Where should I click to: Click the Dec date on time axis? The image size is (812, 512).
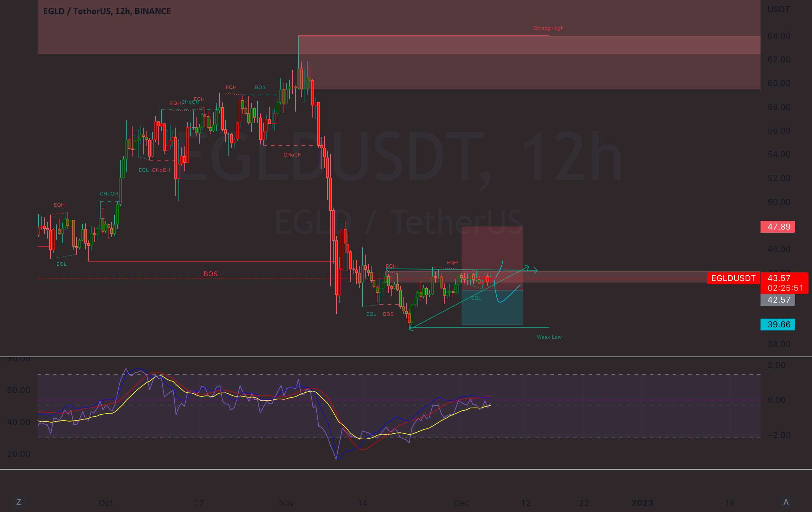pos(461,503)
